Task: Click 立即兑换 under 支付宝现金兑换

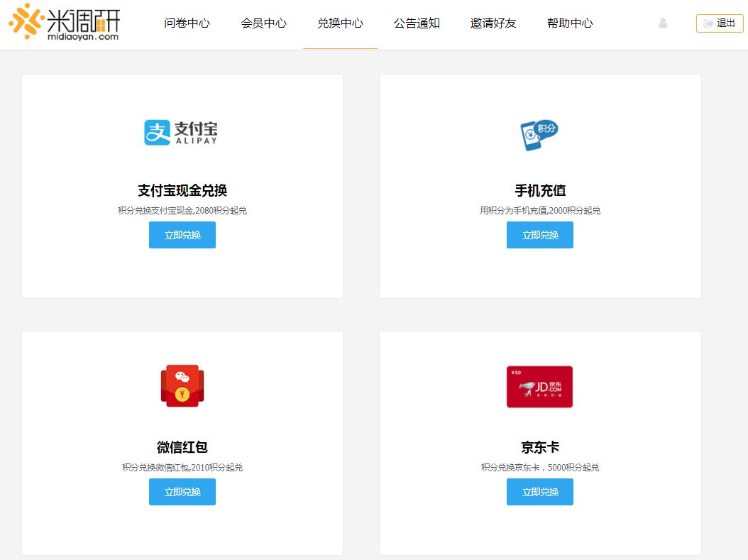Action: (182, 235)
